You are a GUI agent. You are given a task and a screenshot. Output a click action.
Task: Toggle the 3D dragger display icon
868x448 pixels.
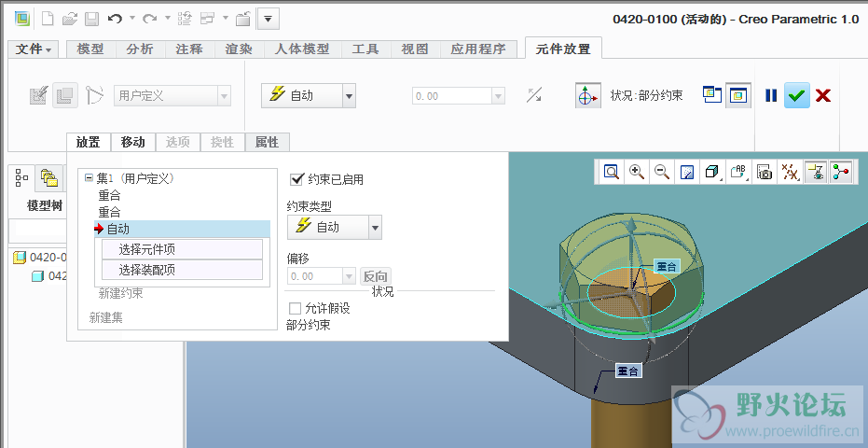pos(588,95)
